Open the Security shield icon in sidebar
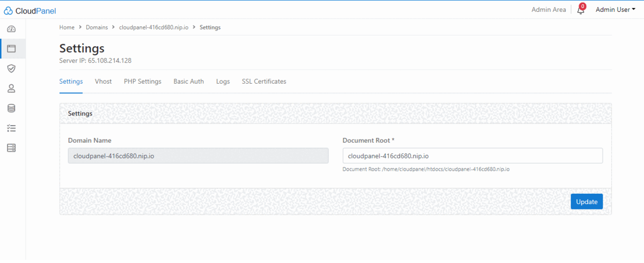 point(11,69)
